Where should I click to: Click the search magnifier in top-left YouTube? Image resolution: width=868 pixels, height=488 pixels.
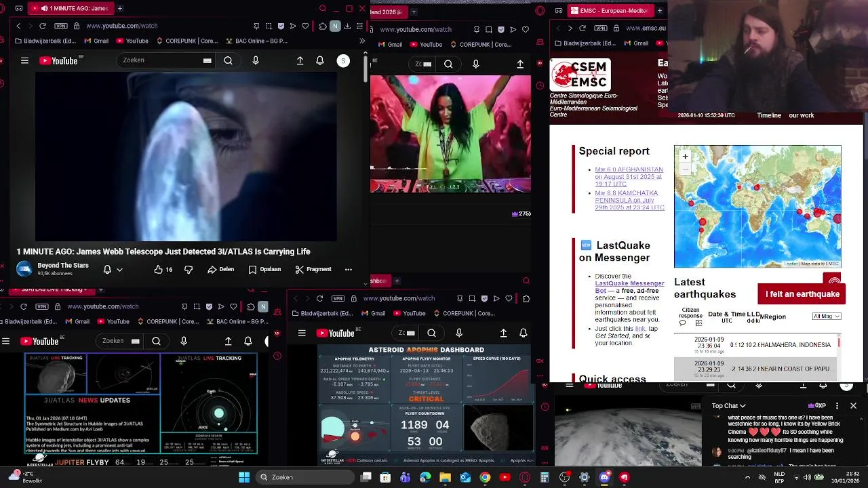[229, 60]
